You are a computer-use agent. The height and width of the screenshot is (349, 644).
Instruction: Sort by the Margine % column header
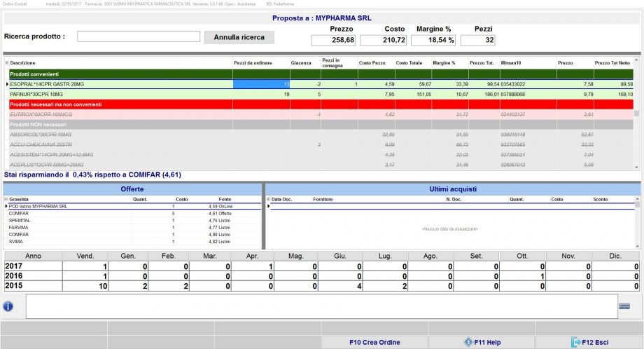(x=444, y=63)
